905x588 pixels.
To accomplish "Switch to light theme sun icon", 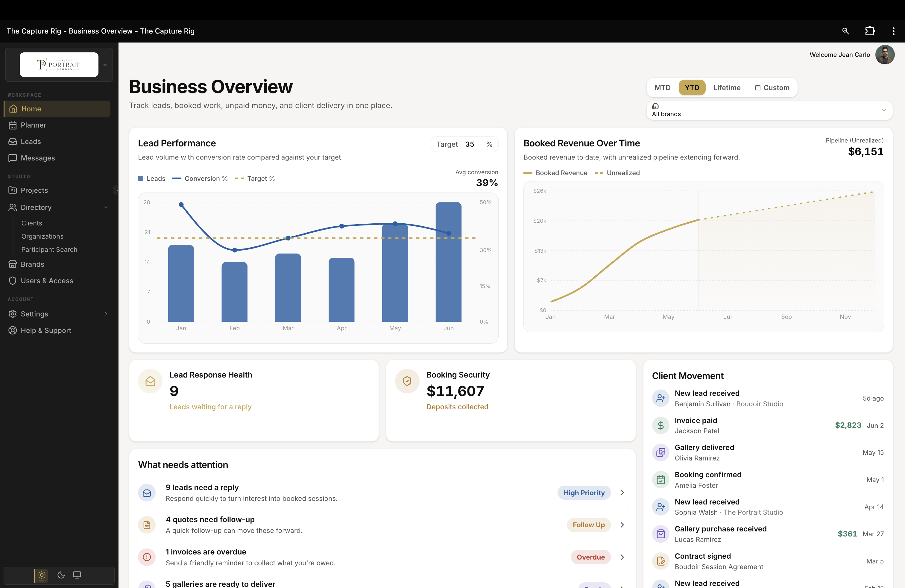I will [41, 575].
